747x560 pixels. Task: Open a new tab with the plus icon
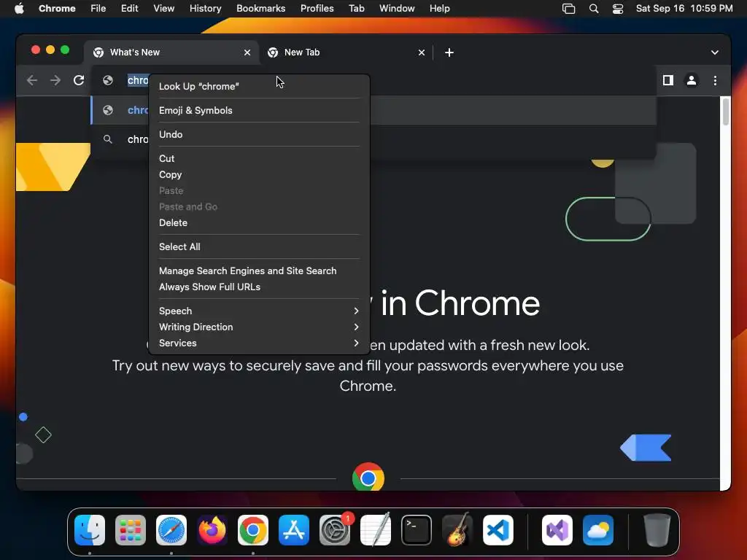pyautogui.click(x=449, y=52)
